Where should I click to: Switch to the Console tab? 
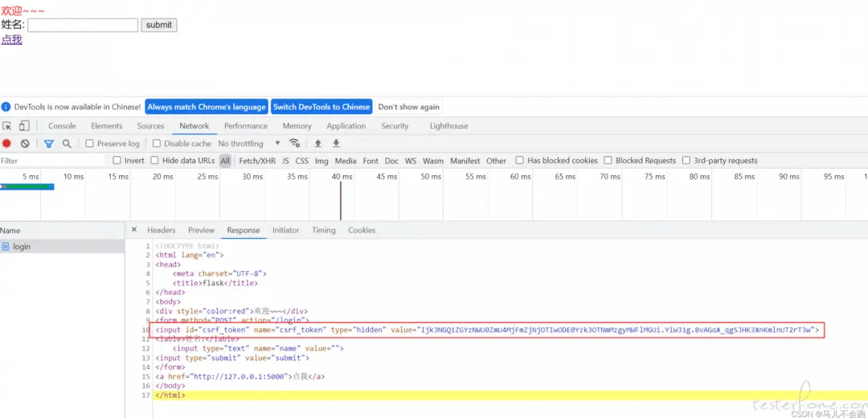62,126
